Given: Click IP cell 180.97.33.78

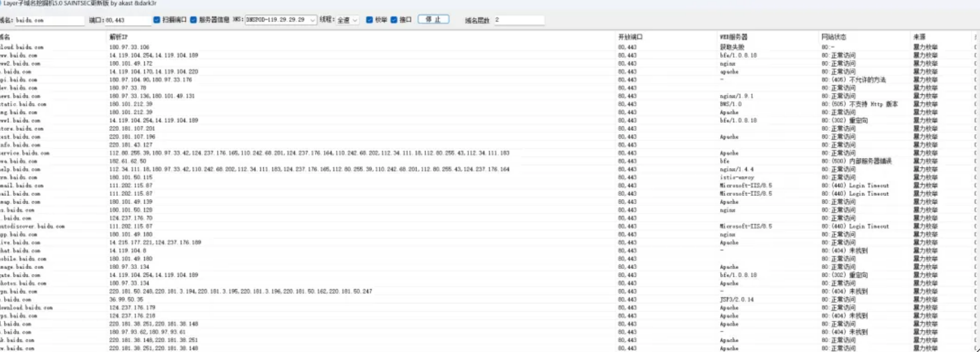Looking at the screenshot, I should [x=128, y=88].
